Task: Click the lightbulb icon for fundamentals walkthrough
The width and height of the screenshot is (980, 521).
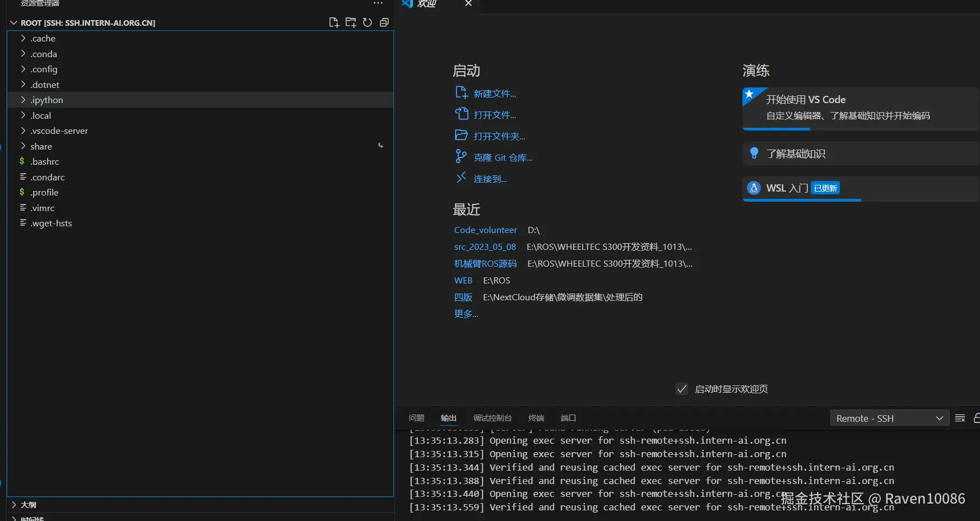Action: [754, 153]
